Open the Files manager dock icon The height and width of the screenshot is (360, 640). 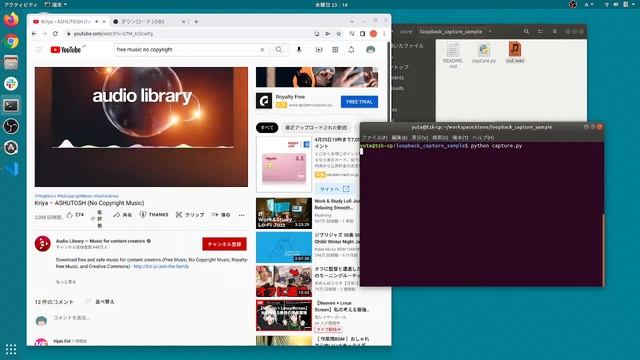pos(11,62)
